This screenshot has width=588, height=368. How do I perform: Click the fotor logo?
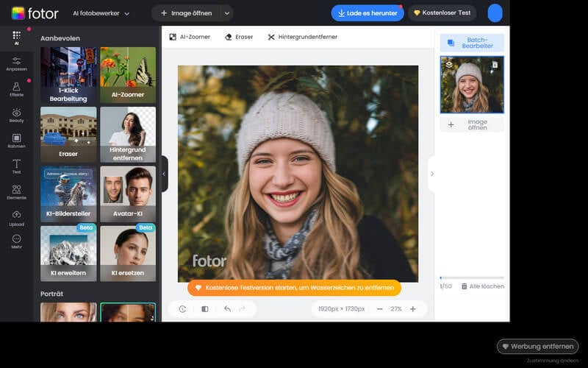tap(35, 13)
